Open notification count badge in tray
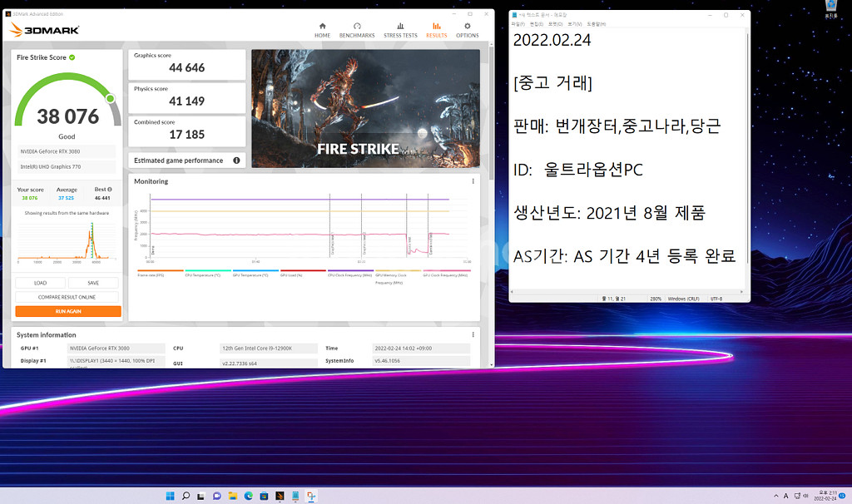Image resolution: width=852 pixels, height=504 pixels. coord(842,496)
